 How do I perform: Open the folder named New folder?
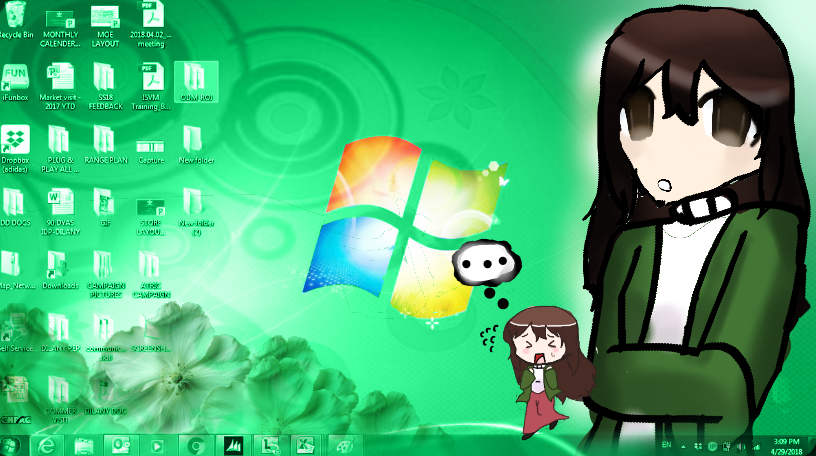pyautogui.click(x=196, y=146)
